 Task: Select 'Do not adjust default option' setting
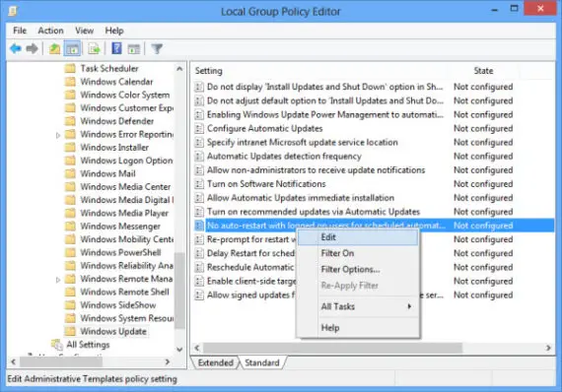325,100
